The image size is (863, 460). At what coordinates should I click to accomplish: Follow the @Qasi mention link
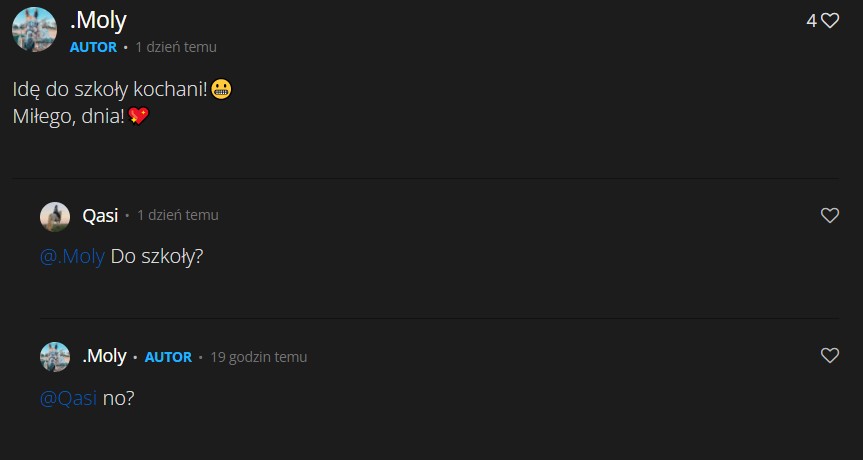(x=68, y=398)
